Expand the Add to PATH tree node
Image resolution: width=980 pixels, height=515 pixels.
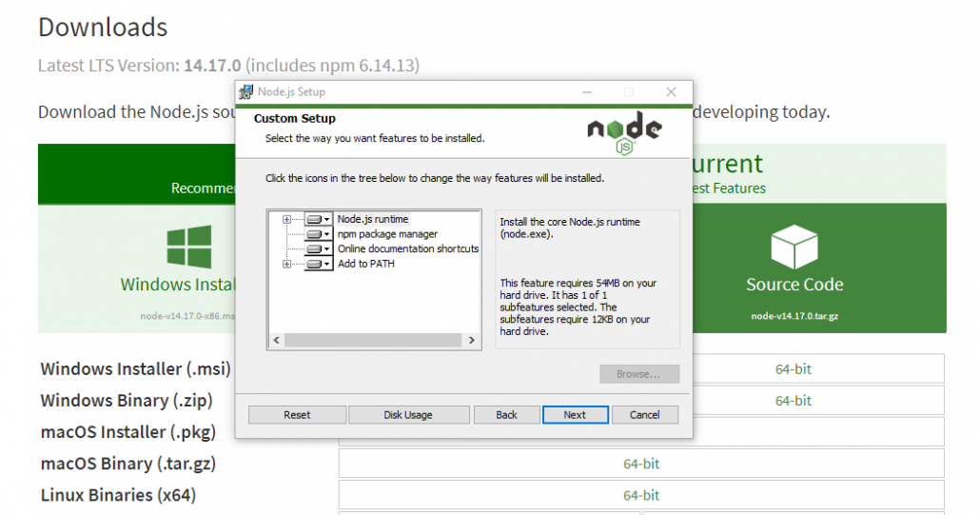click(287, 265)
